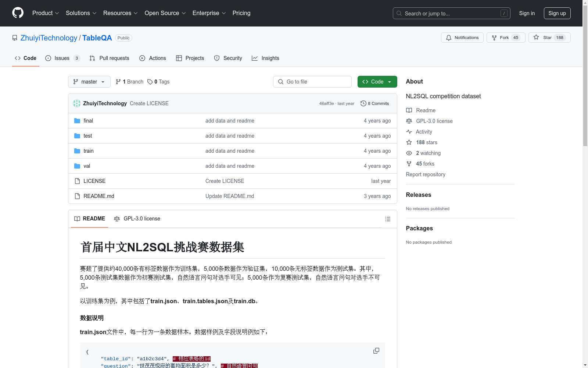Click the search magnifier icon in header
The height and width of the screenshot is (368, 588).
(399, 13)
